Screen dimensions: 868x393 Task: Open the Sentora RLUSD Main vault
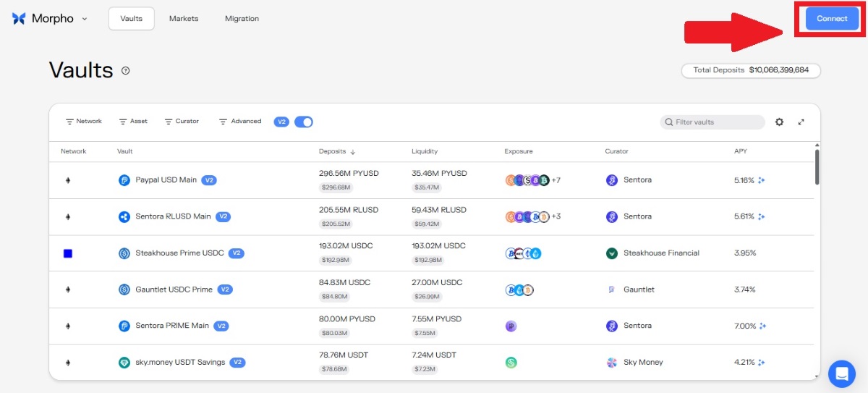click(173, 216)
